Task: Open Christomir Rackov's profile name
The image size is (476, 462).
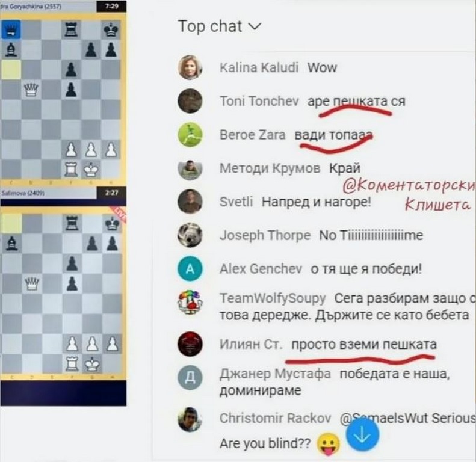Action: click(x=276, y=418)
